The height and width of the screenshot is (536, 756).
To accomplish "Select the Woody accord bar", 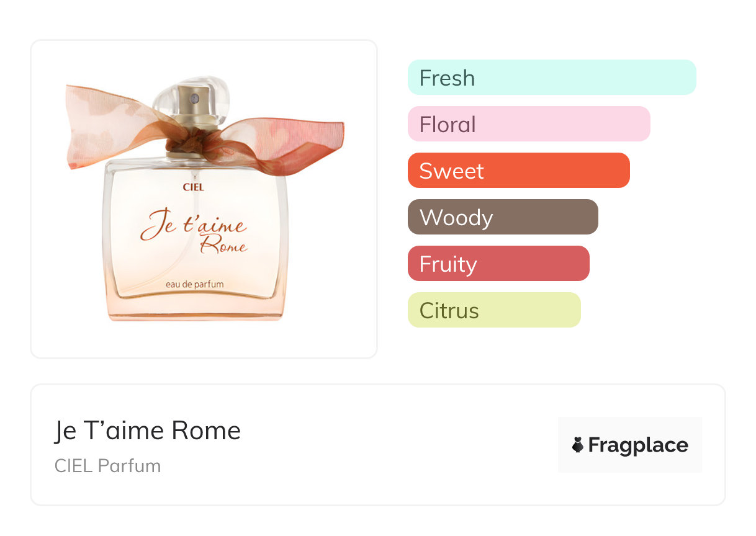I will click(x=503, y=217).
